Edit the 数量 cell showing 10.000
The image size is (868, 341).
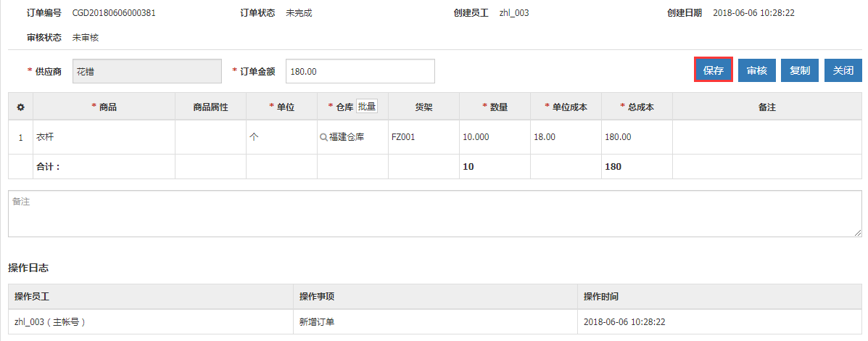(x=495, y=137)
